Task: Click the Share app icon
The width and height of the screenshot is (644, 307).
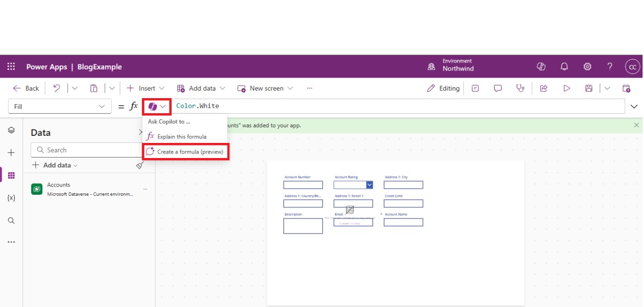Action: [x=543, y=88]
